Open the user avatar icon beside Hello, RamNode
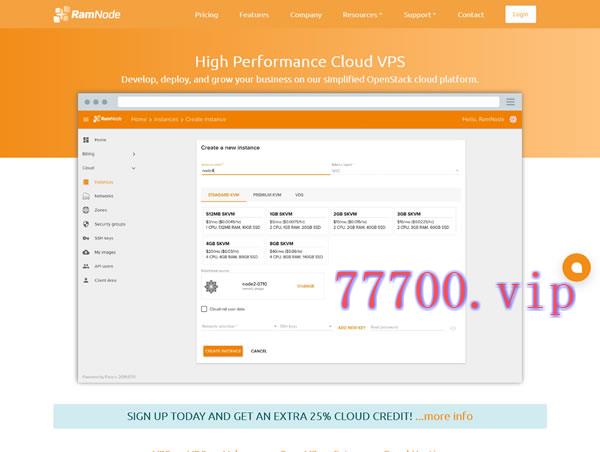The image size is (600, 452). coord(513,119)
